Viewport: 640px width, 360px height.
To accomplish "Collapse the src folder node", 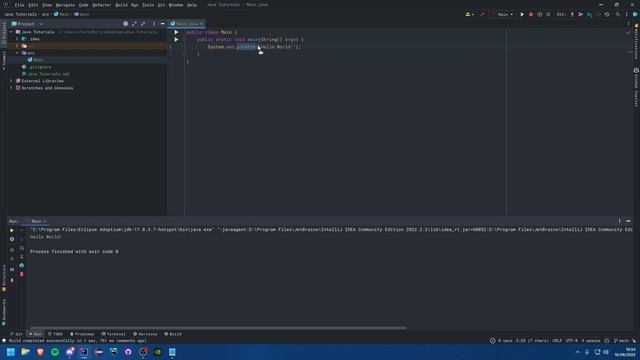I will click(x=18, y=53).
